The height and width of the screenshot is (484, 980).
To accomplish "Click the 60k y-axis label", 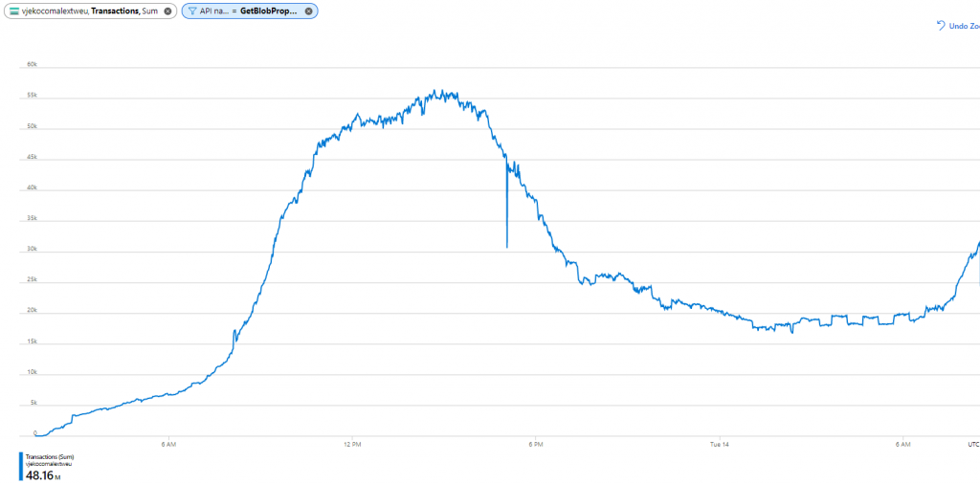I will click(x=31, y=65).
